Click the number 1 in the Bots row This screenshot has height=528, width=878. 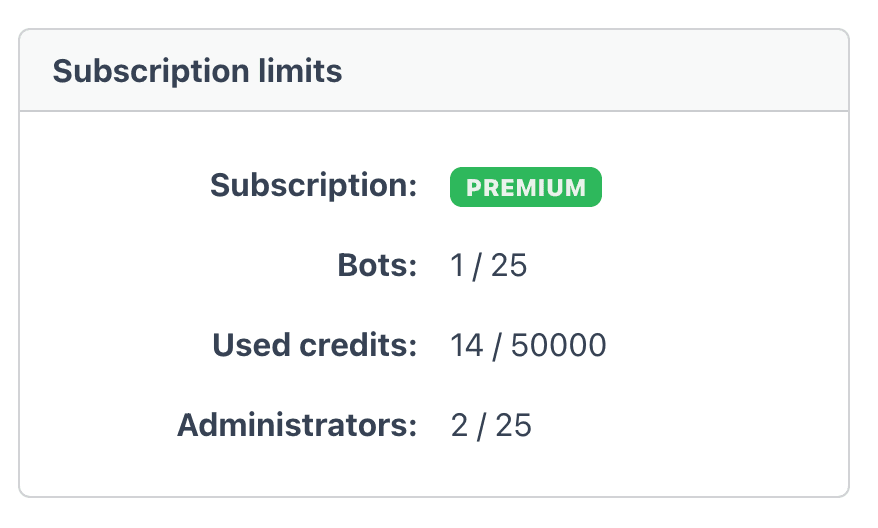(458, 266)
